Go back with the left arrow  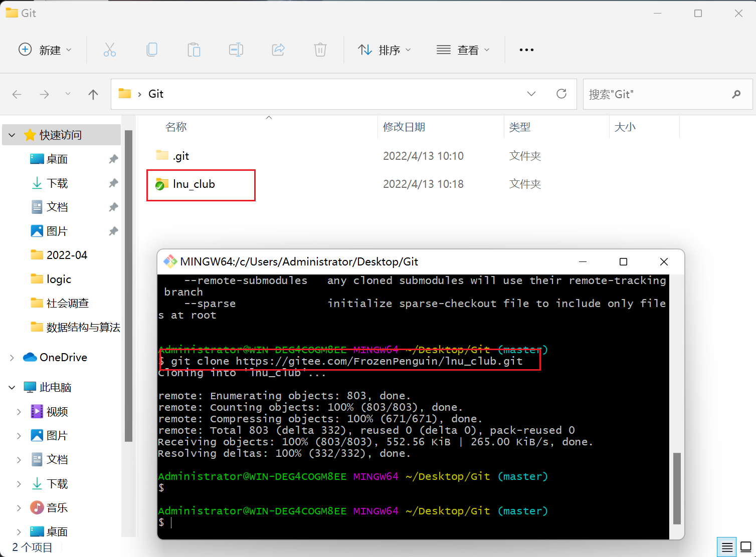17,94
